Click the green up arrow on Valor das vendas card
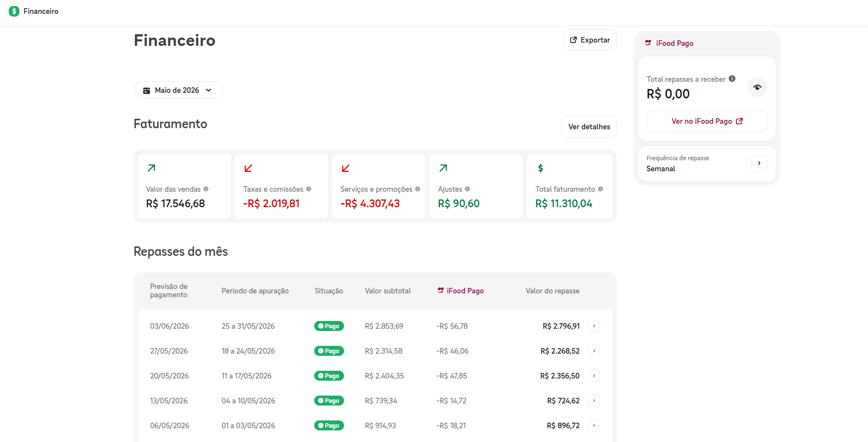 coord(151,168)
